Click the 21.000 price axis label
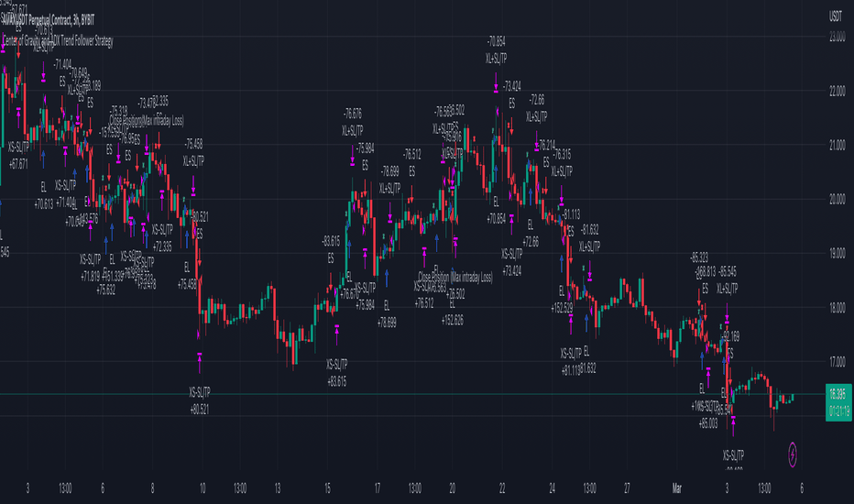 point(837,146)
